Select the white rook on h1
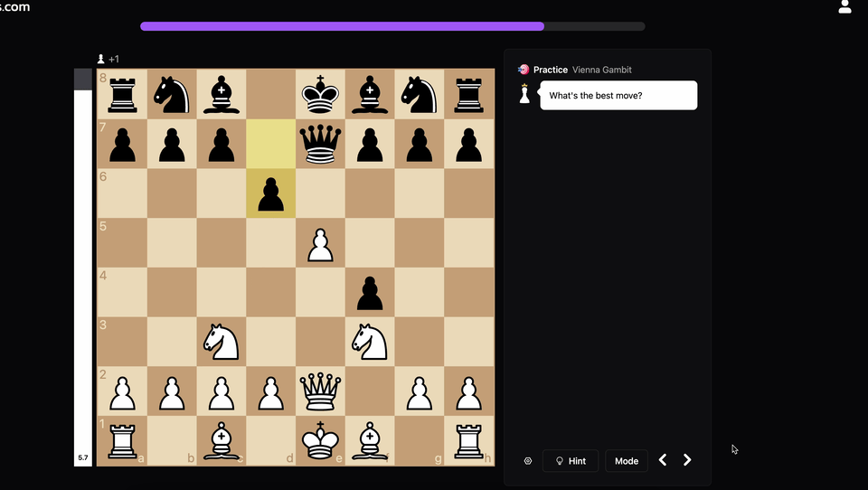Viewport: 868px width, 490px height. 469,440
